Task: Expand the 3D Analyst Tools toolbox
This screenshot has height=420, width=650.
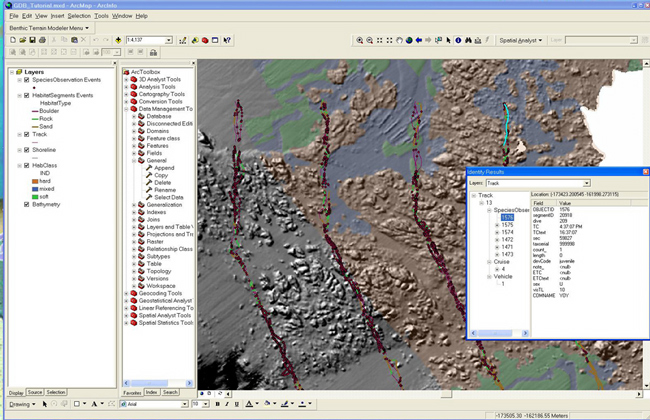Action: tap(126, 79)
